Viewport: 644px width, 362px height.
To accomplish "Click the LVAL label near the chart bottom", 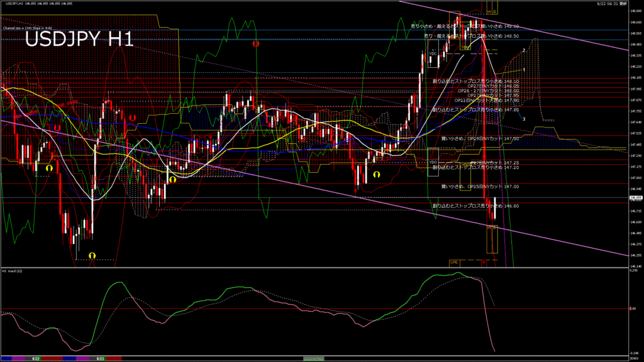I will coord(453,262).
